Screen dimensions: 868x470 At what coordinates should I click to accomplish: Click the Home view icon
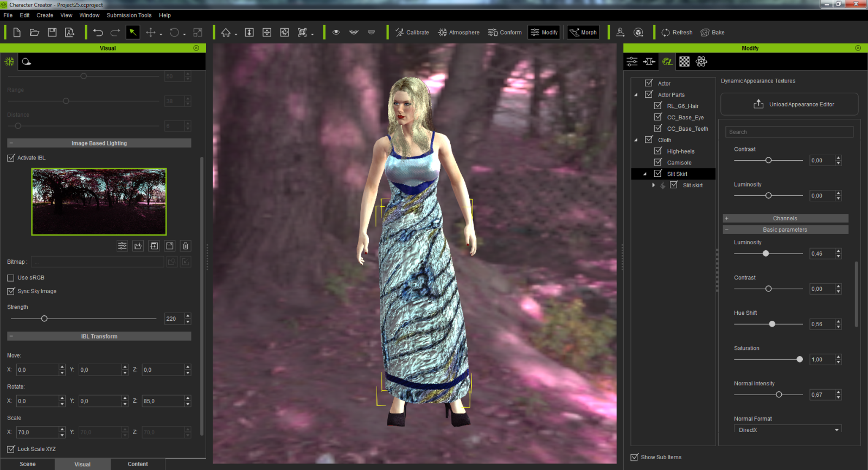tap(226, 33)
